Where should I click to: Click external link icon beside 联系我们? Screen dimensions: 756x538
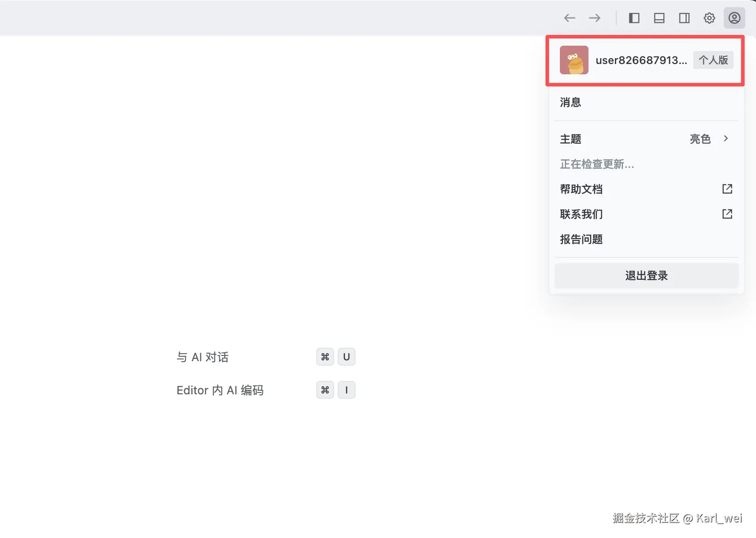(727, 214)
